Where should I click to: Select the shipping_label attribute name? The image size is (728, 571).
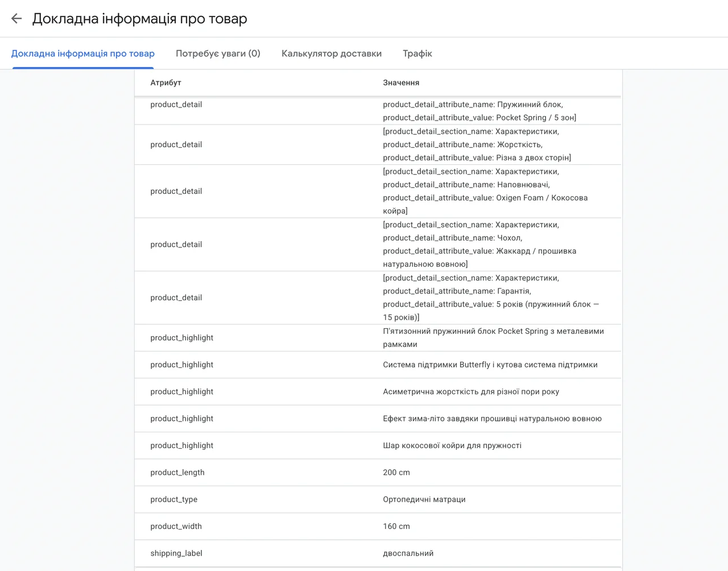[x=176, y=553]
